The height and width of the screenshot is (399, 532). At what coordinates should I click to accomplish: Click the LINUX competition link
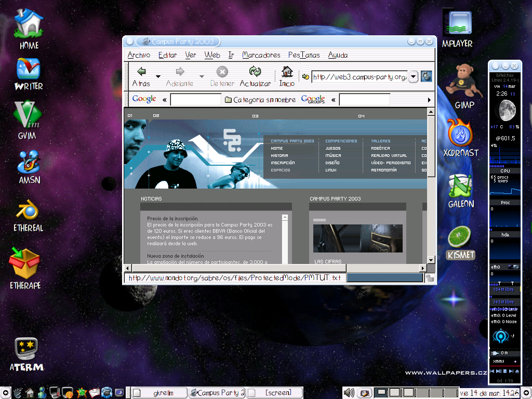coord(331,170)
